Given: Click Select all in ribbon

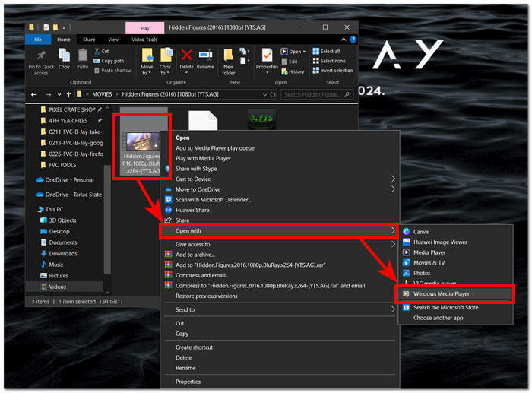Looking at the screenshot, I should (x=326, y=51).
